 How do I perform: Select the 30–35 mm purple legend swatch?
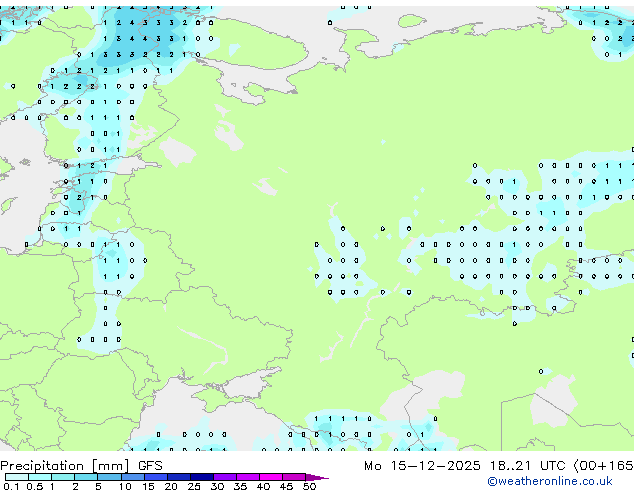224,477
